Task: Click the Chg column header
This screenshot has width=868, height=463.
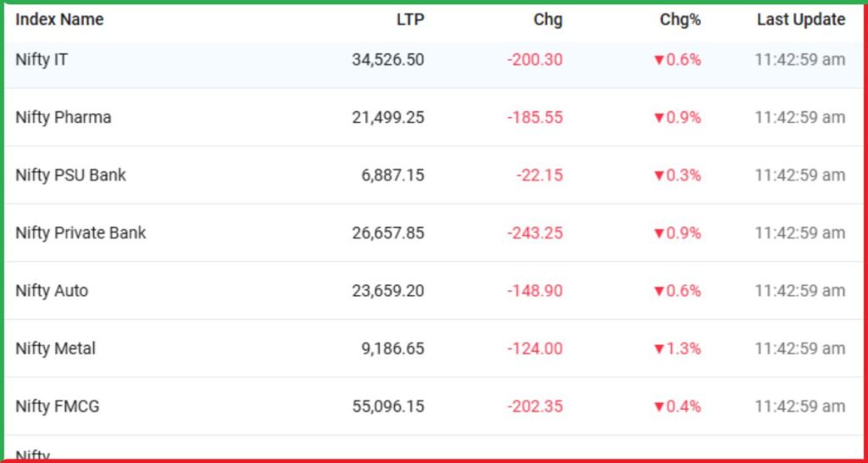Action: (548, 20)
